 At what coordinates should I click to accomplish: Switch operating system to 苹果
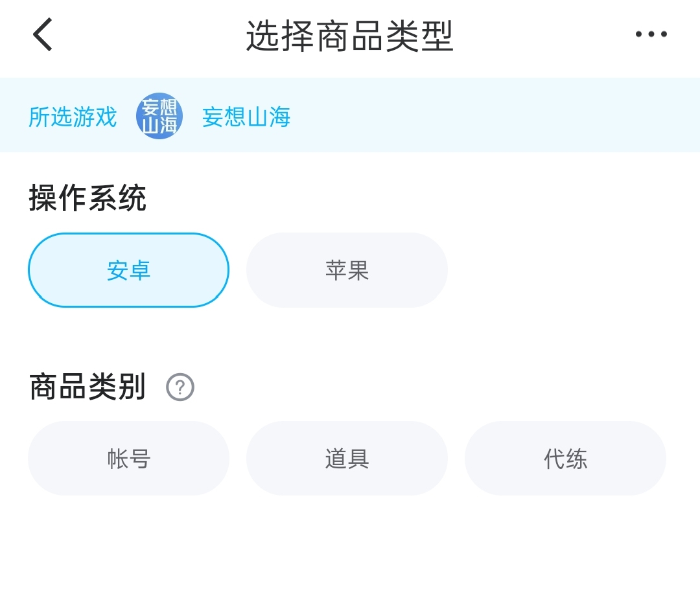point(347,270)
